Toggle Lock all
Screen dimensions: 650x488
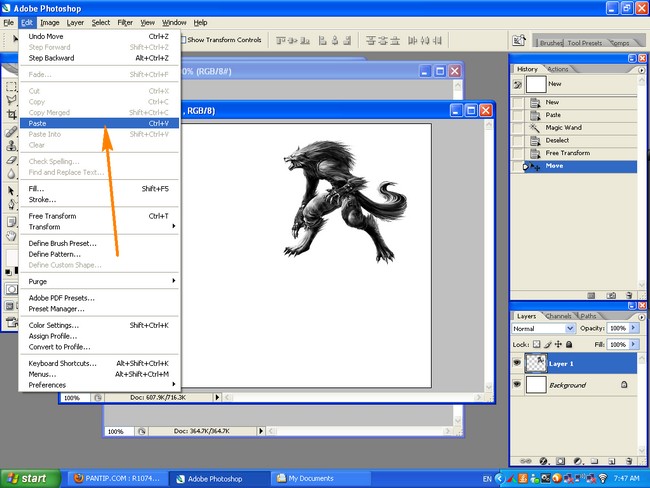[x=569, y=344]
